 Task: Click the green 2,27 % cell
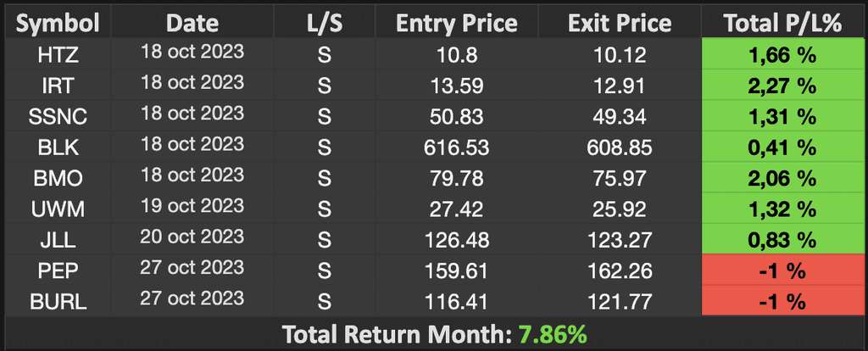pos(782,86)
